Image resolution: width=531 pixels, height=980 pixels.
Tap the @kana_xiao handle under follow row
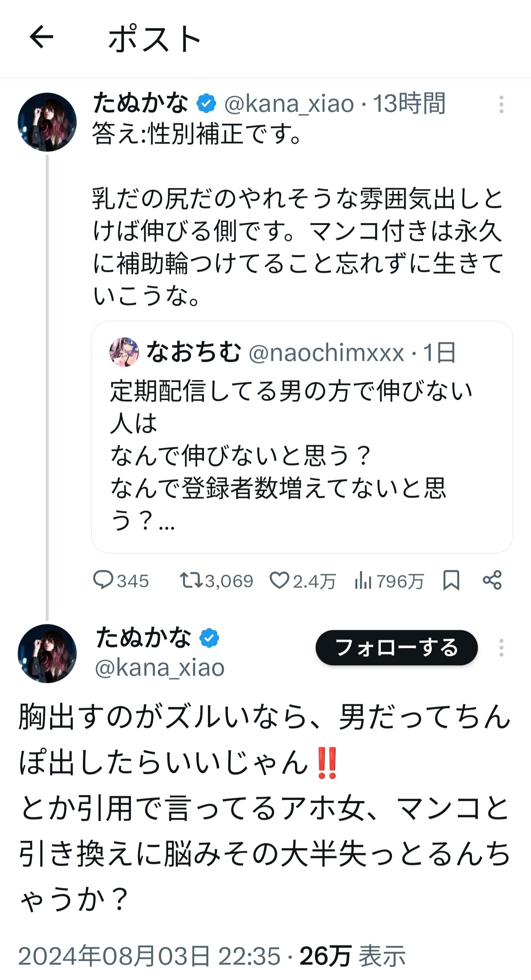click(160, 668)
